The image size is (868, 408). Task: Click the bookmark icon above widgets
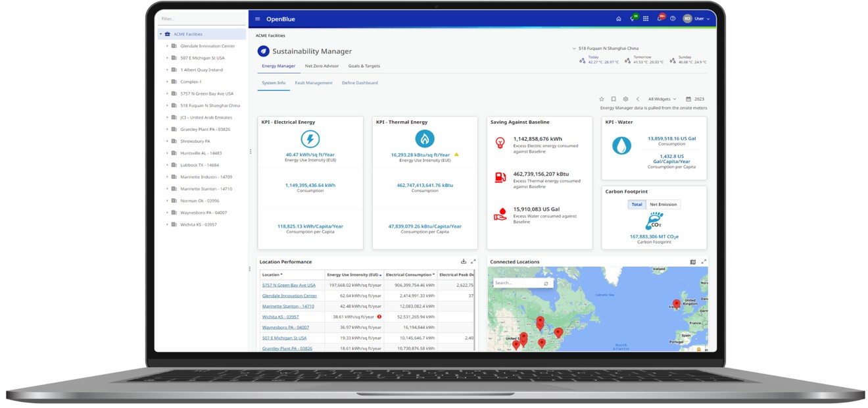click(614, 99)
